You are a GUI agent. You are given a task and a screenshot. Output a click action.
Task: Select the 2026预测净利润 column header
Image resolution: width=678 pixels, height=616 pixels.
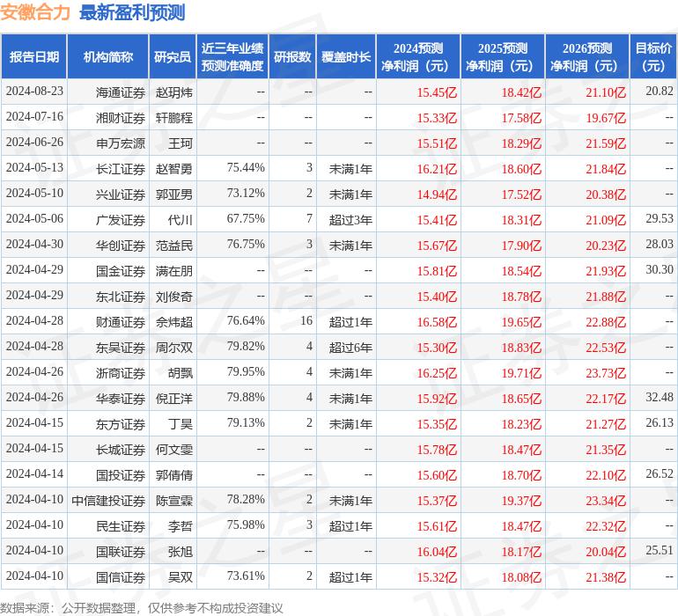[587, 56]
